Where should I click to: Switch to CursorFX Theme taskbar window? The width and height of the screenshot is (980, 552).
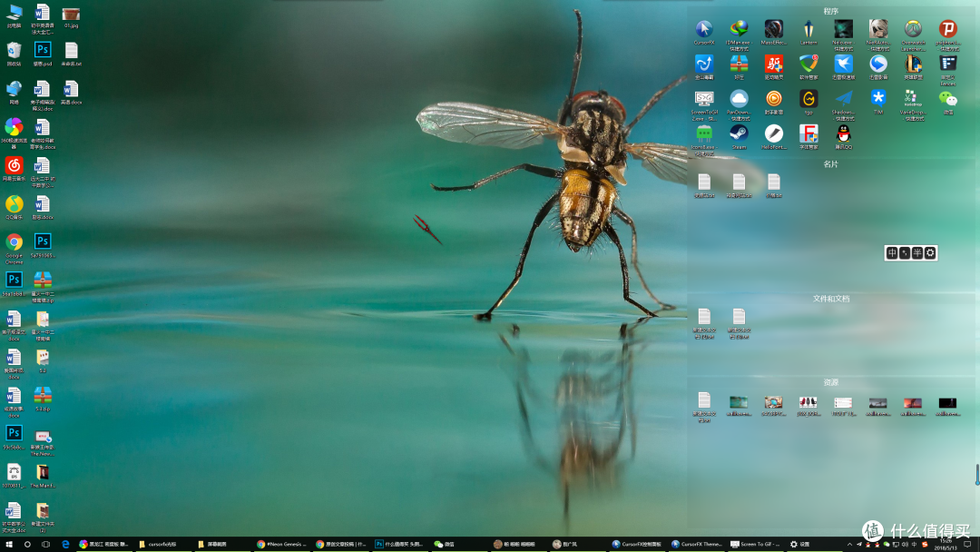696,545
